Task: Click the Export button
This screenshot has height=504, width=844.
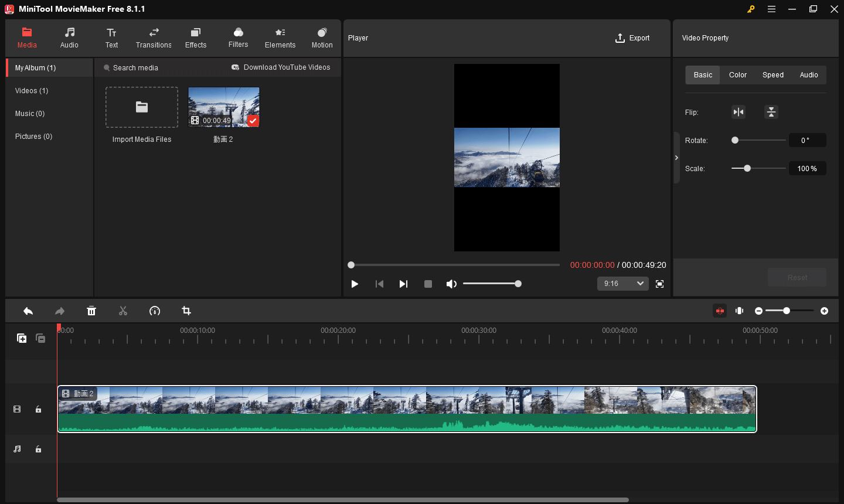Action: point(632,38)
